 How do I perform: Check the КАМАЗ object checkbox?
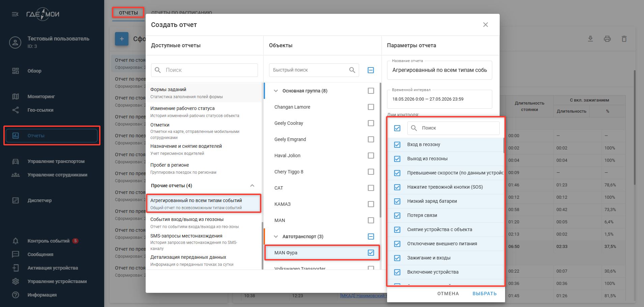coord(371,204)
